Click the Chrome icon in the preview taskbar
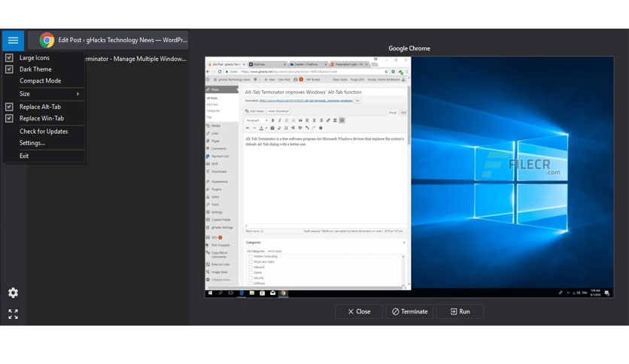This screenshot has height=364, width=629. click(x=283, y=293)
